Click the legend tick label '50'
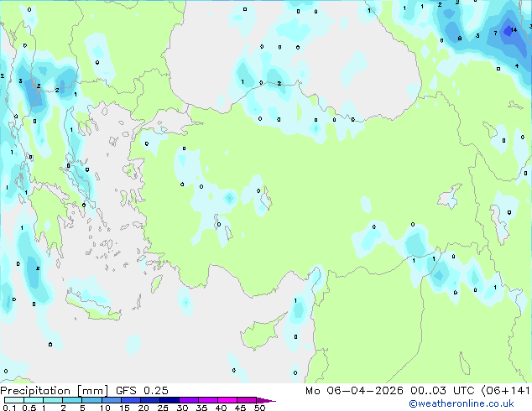 click(260, 408)
